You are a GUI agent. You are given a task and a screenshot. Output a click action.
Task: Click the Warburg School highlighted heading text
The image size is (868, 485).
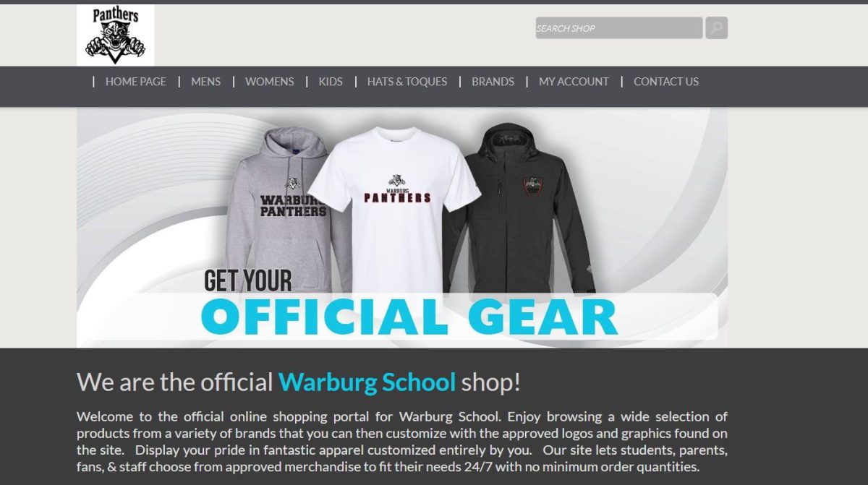coord(367,382)
